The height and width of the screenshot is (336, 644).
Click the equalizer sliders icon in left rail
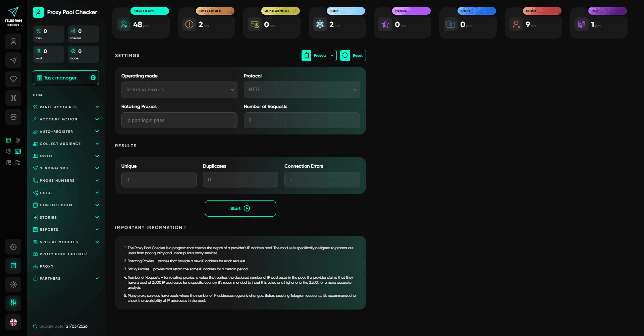(13, 303)
